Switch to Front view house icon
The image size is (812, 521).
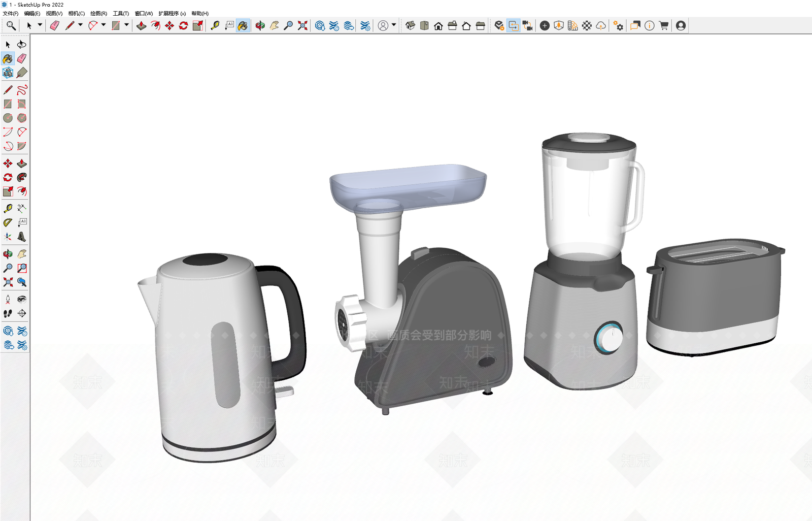(x=438, y=25)
